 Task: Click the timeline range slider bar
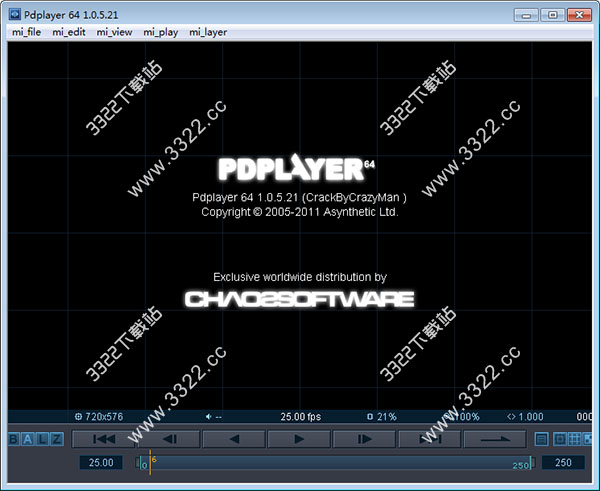pyautogui.click(x=335, y=463)
